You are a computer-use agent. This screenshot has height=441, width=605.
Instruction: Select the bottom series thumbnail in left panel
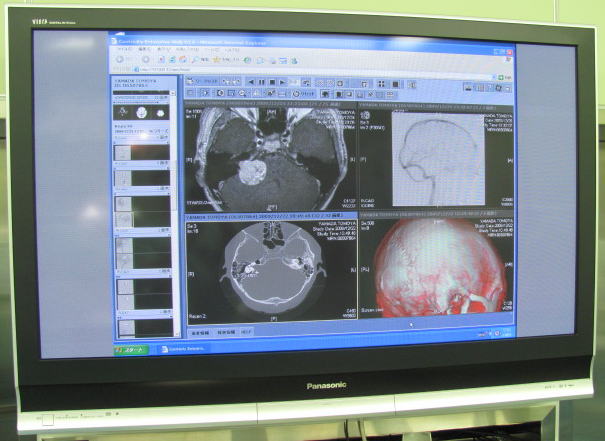[x=142, y=323]
